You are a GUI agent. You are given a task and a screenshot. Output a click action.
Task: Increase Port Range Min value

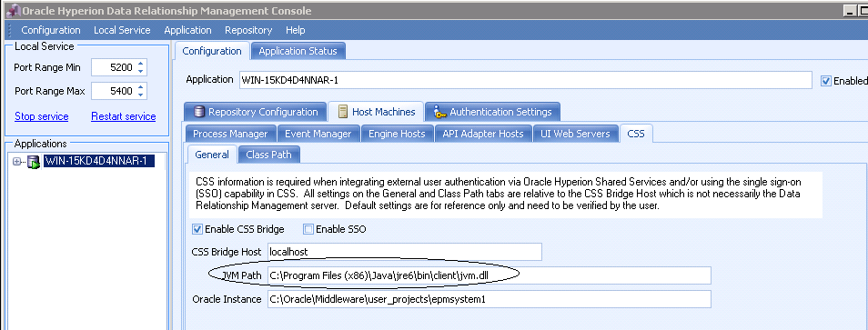pyautogui.click(x=141, y=65)
